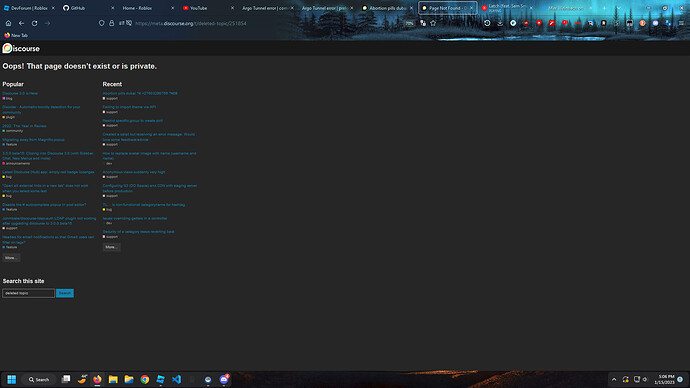Viewport: 690px width, 388px height.
Task: Navigate back in browser
Action: tap(21, 23)
